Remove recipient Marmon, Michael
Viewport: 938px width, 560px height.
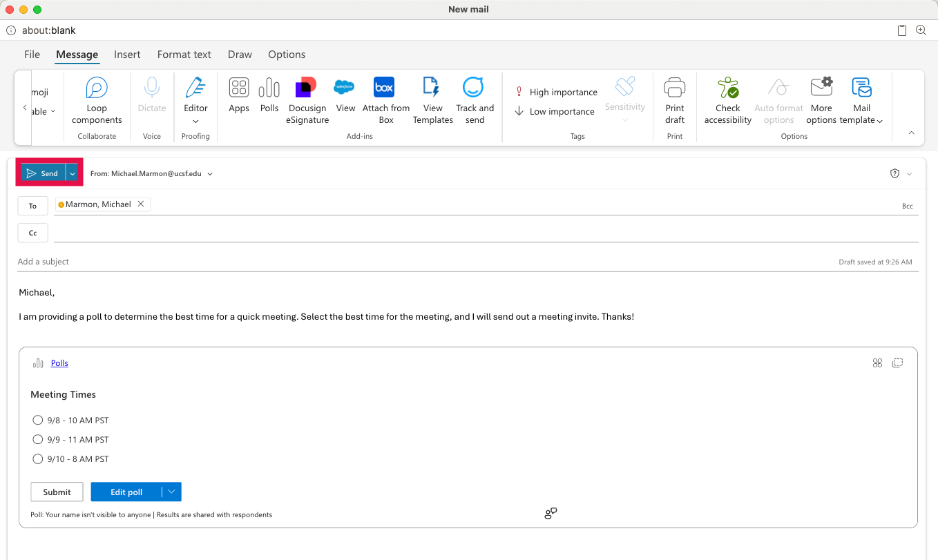[x=141, y=204]
